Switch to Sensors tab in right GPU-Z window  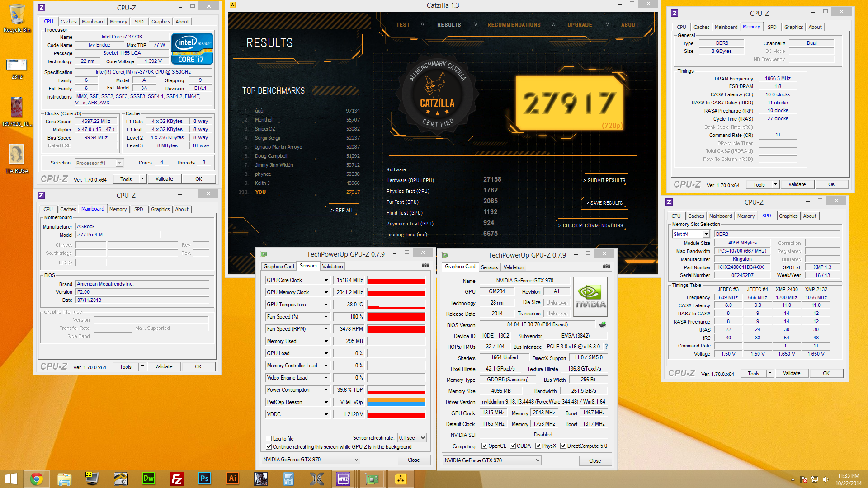tap(489, 267)
